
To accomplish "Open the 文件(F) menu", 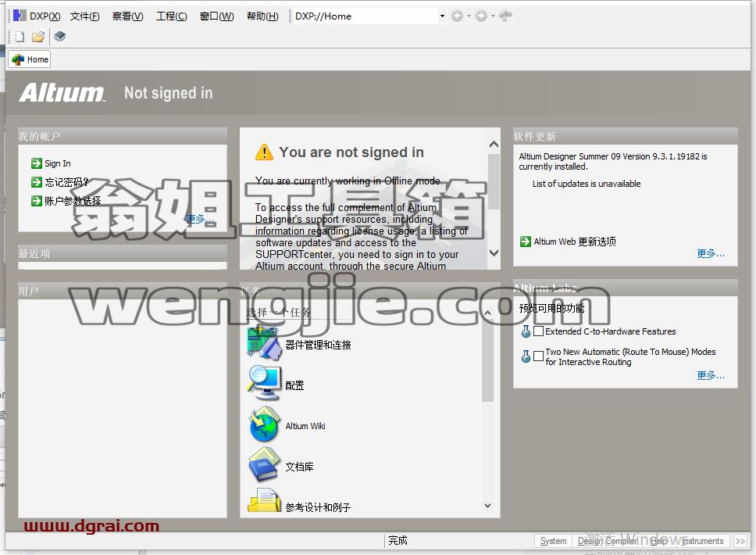I will [85, 16].
